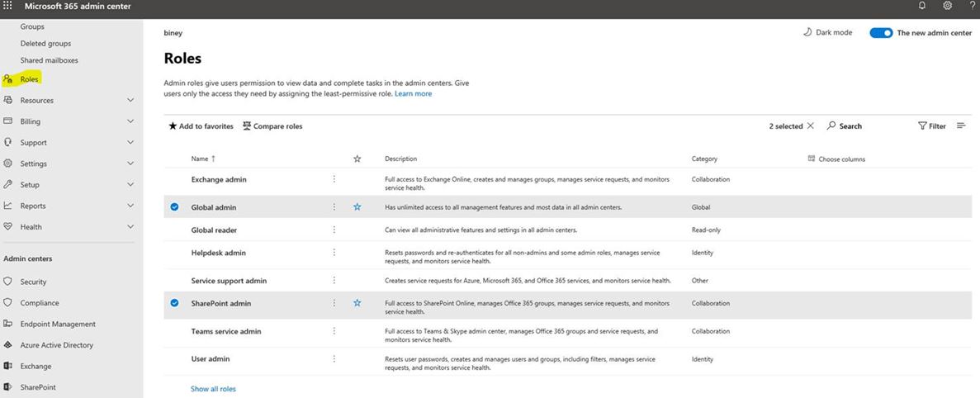Click the Roles sidebar icon
This screenshot has height=398, width=980.
point(8,79)
